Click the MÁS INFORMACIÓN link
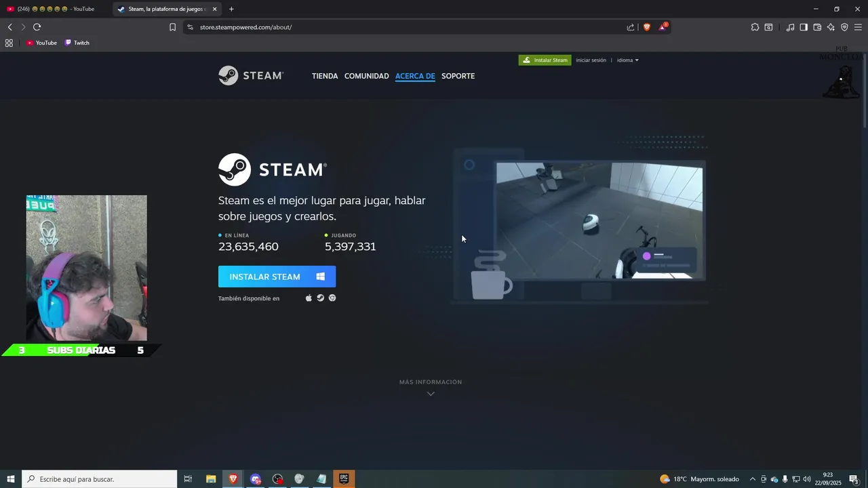Viewport: 868px width, 488px height. click(431, 382)
